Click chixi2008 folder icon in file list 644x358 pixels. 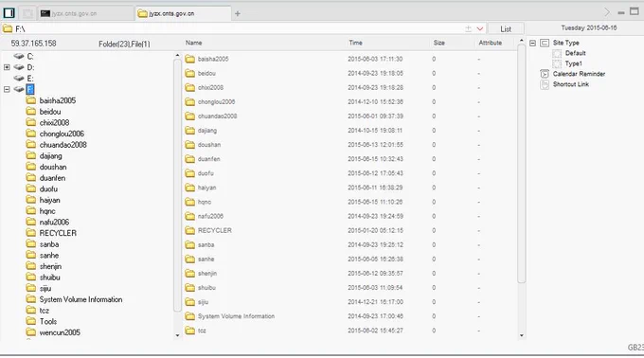click(189, 87)
